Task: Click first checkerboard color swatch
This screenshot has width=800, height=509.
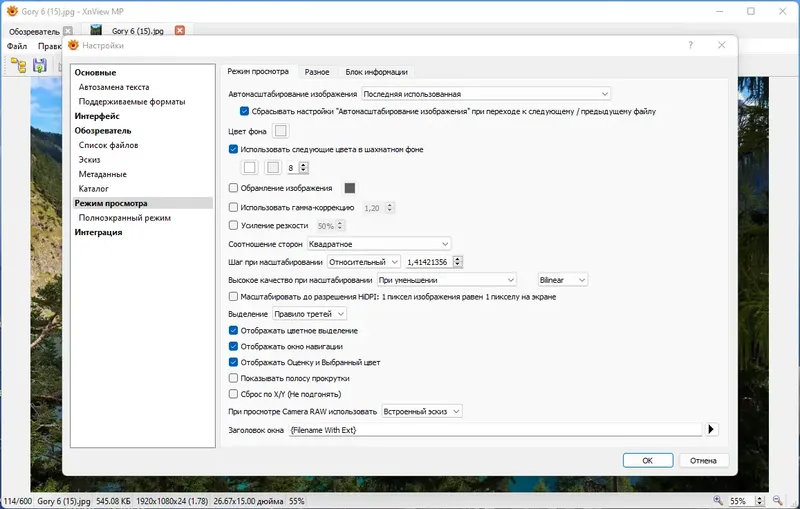Action: pos(249,167)
